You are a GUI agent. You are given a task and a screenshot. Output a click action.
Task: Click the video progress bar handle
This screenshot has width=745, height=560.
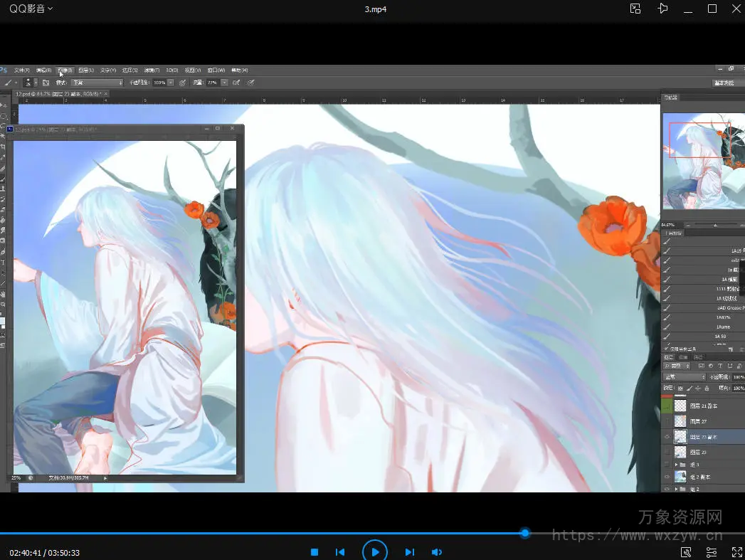[x=525, y=533]
